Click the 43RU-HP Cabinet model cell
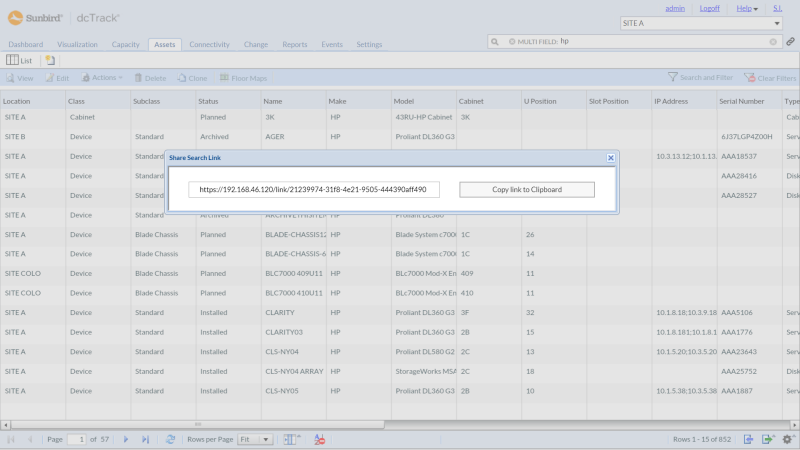 [x=423, y=117]
